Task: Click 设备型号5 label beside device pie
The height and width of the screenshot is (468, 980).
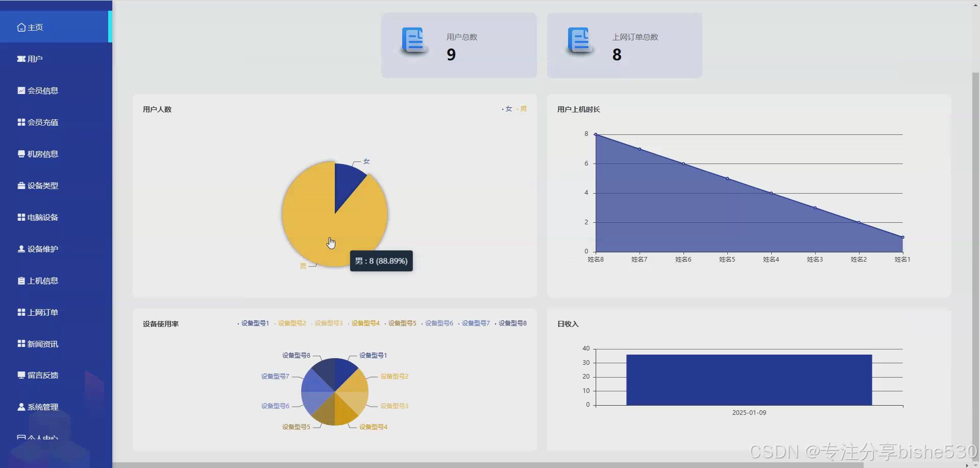Action: [x=296, y=427]
